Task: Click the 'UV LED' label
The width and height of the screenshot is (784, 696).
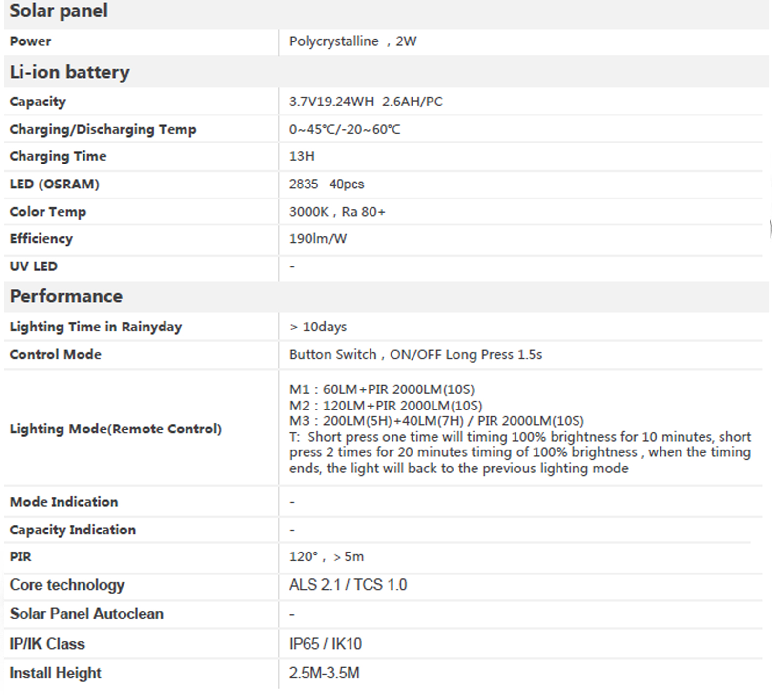Action: click(34, 266)
